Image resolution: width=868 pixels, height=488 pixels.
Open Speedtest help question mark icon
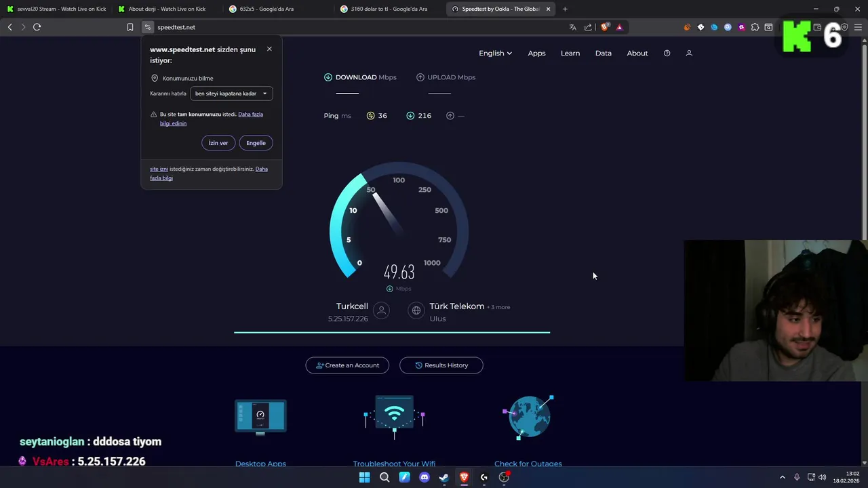pos(667,53)
